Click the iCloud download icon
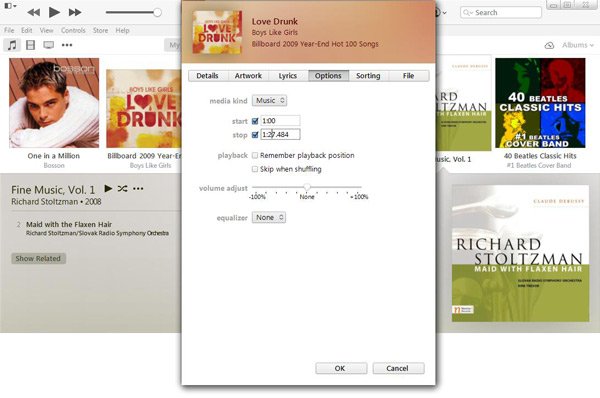The width and height of the screenshot is (600, 398). 549,45
